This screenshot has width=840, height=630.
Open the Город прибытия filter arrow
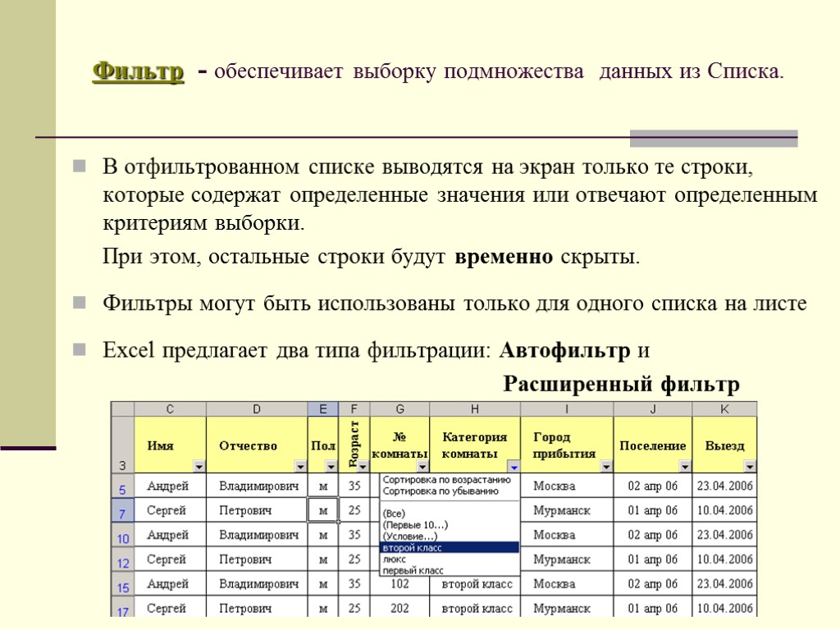click(x=606, y=466)
